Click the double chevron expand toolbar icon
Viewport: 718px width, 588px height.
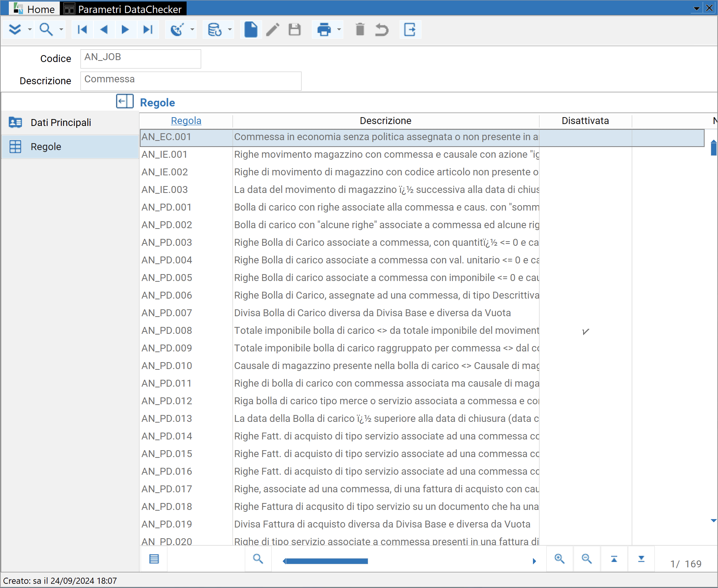click(x=15, y=29)
